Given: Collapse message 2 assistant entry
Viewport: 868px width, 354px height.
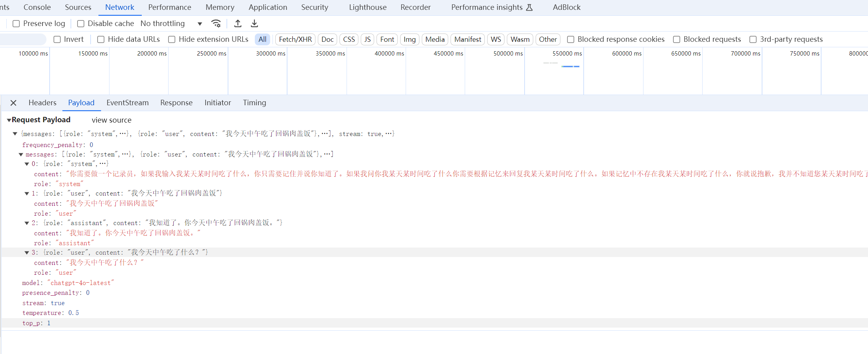Looking at the screenshot, I should (27, 223).
